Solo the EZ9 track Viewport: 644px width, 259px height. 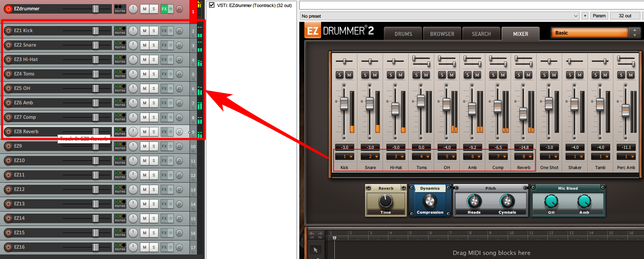154,146
